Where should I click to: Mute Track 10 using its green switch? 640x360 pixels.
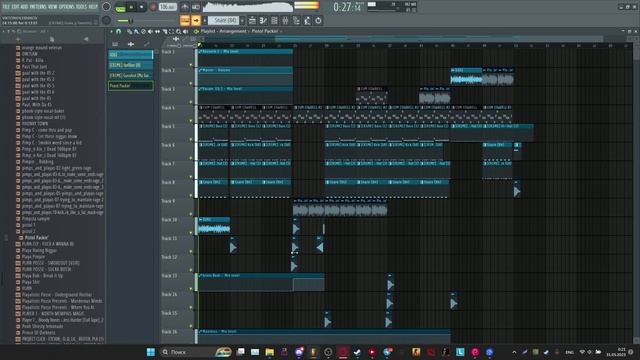pyautogui.click(x=191, y=233)
